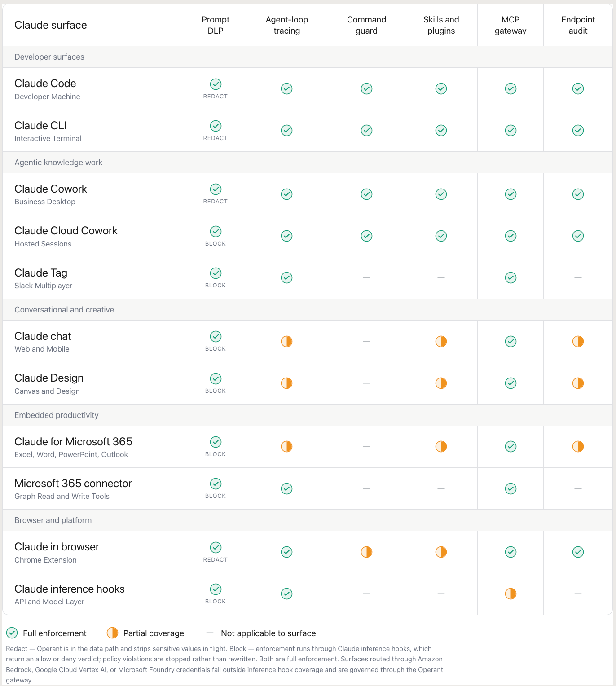This screenshot has width=616, height=686.
Task: Click Microsoft 365 connector agent-loop tracing checkmark
Action: coord(286,488)
